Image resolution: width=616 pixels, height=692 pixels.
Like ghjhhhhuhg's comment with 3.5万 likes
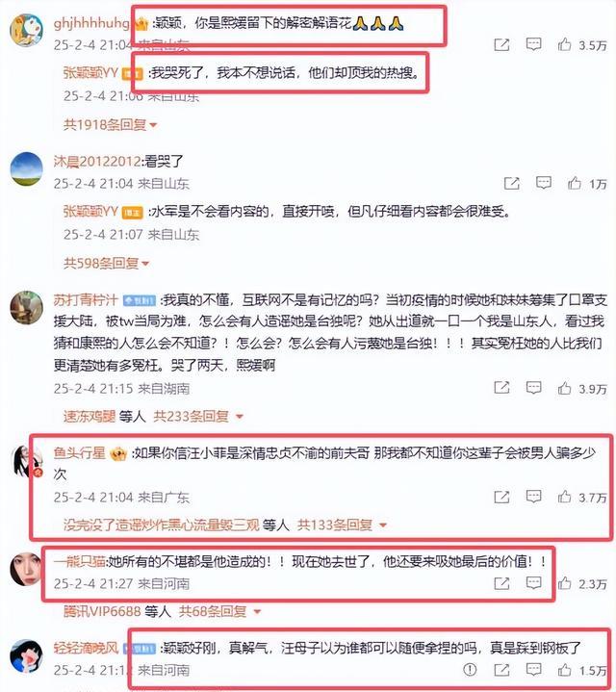(x=564, y=44)
